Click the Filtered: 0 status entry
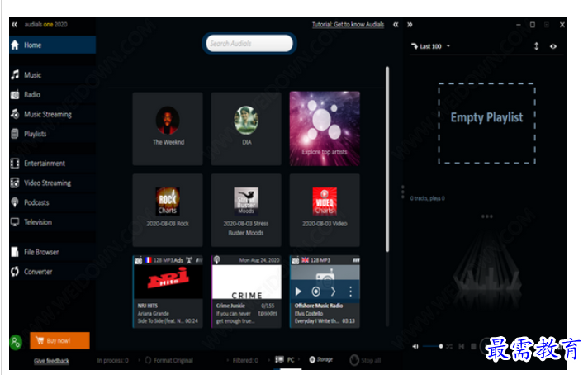This screenshot has width=588, height=375. [245, 360]
